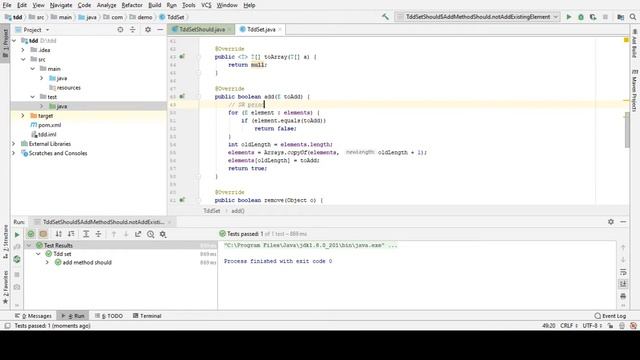
Task: Hide the Run tool window
Action: [x=623, y=222]
